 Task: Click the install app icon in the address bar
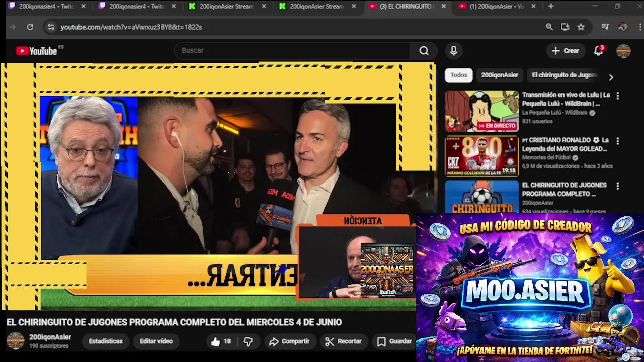[x=565, y=27]
